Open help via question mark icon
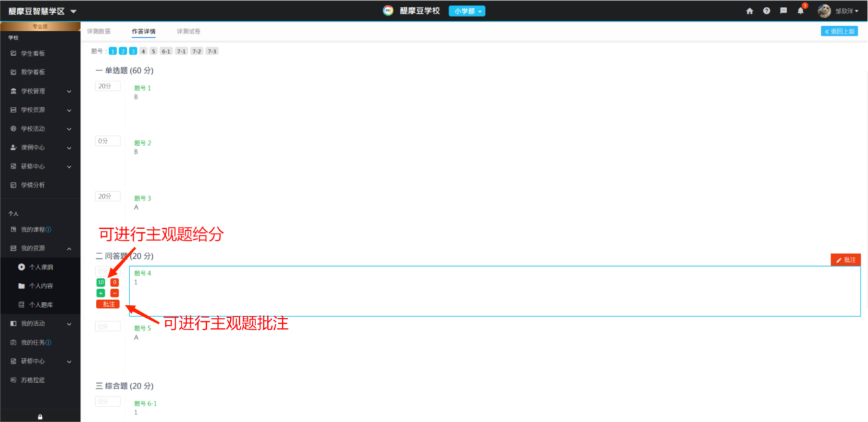868x422 pixels. pyautogui.click(x=767, y=11)
